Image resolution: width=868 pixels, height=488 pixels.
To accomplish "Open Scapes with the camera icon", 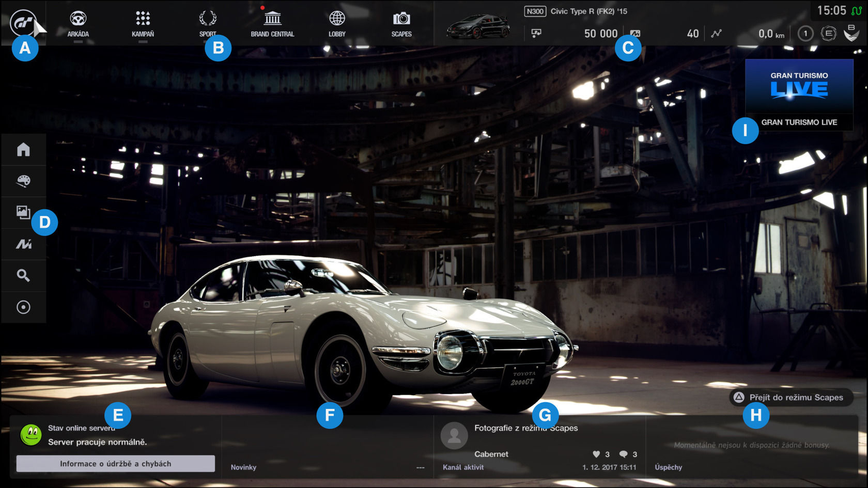I will [401, 22].
